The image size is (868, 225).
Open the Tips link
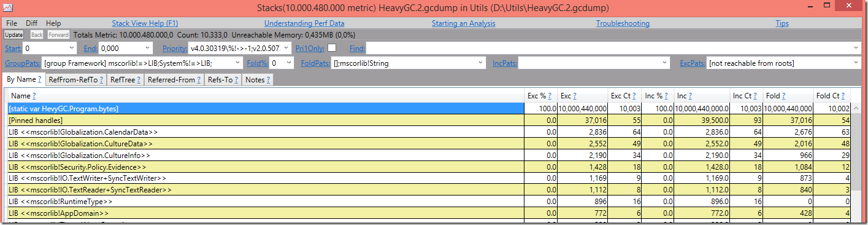[782, 23]
